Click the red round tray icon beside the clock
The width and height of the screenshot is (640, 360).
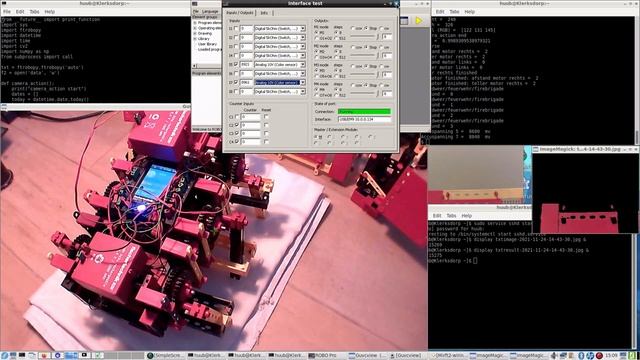pos(599,356)
